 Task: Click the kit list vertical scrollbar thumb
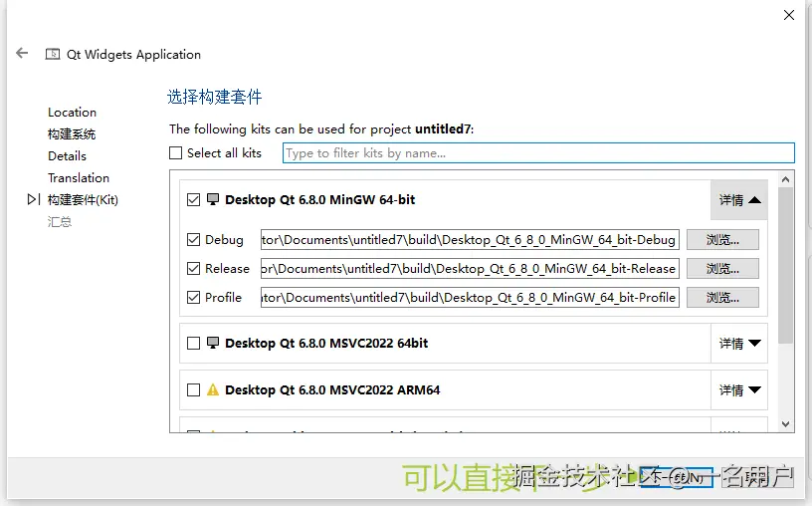click(x=785, y=265)
